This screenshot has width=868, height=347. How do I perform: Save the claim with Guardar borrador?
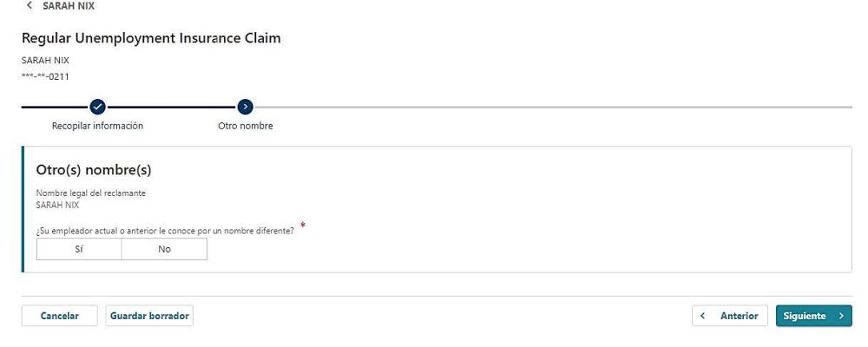pyautogui.click(x=149, y=317)
